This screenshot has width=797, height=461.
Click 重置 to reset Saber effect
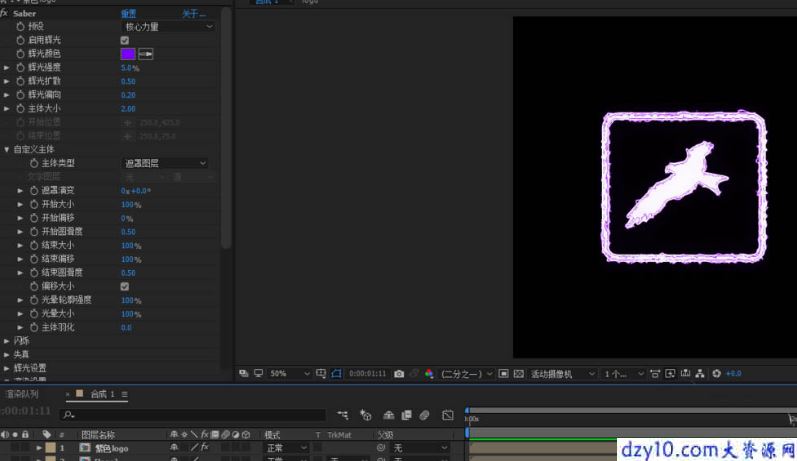coord(129,14)
